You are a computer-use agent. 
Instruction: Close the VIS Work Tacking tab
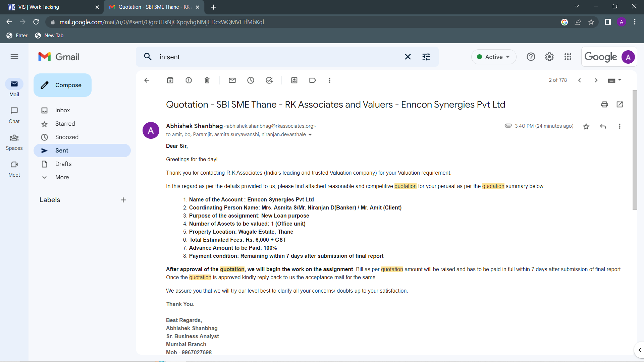pyautogui.click(x=97, y=7)
